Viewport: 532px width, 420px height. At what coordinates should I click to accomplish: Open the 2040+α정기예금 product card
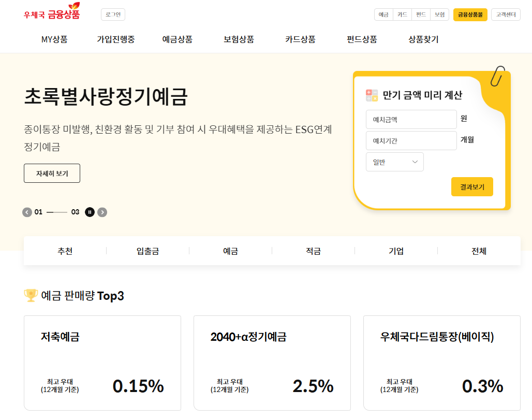(272, 363)
